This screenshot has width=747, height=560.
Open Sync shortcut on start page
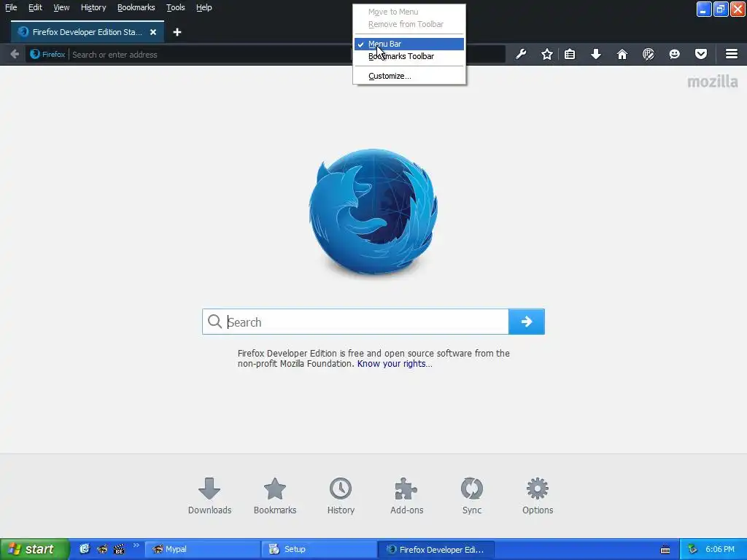coord(472,496)
